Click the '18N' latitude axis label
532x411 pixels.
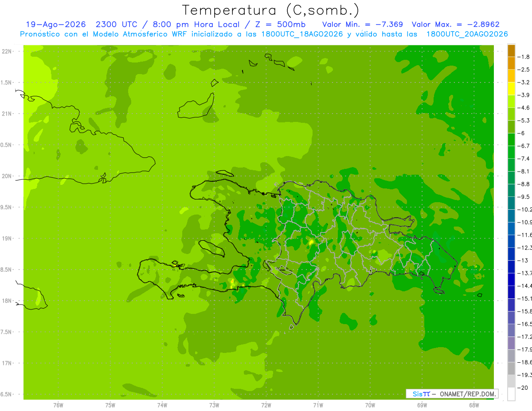[6, 301]
